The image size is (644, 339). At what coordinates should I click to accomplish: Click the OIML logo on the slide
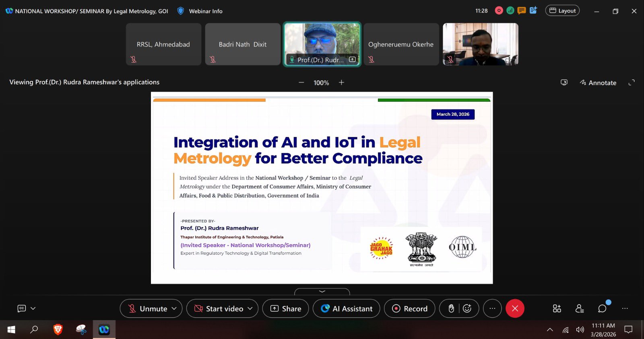(462, 247)
